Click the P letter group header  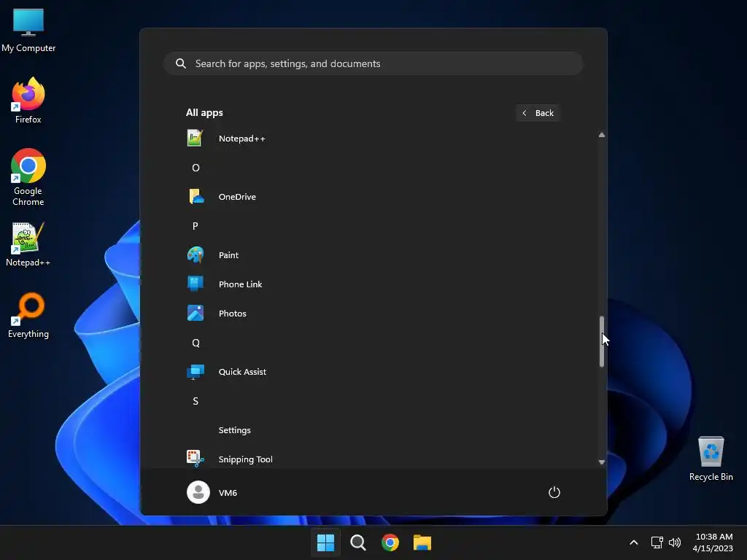[196, 226]
